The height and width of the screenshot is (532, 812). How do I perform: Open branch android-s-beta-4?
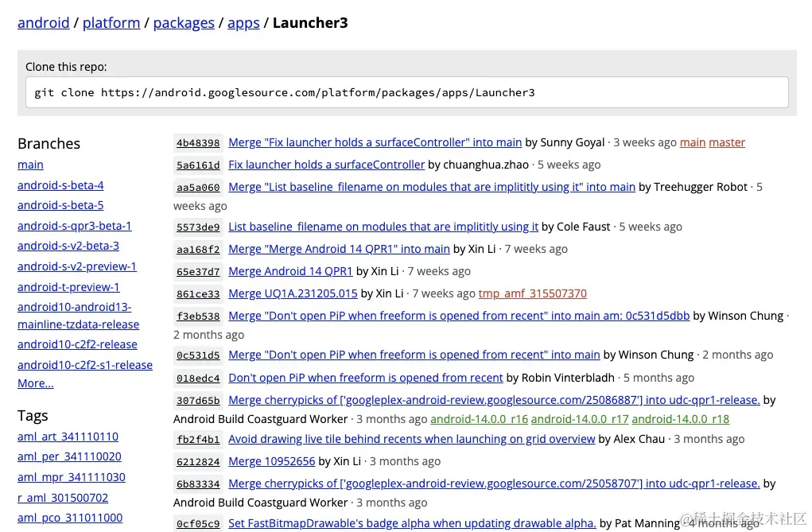point(60,185)
